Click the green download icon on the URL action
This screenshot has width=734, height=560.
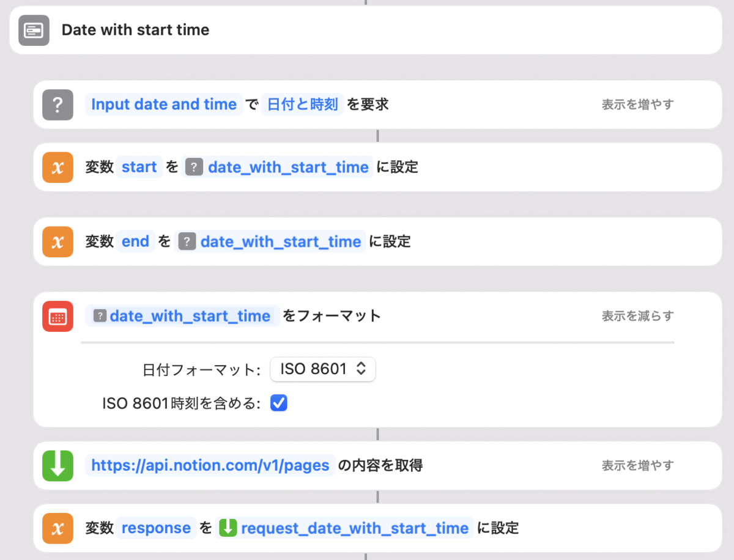(x=57, y=465)
